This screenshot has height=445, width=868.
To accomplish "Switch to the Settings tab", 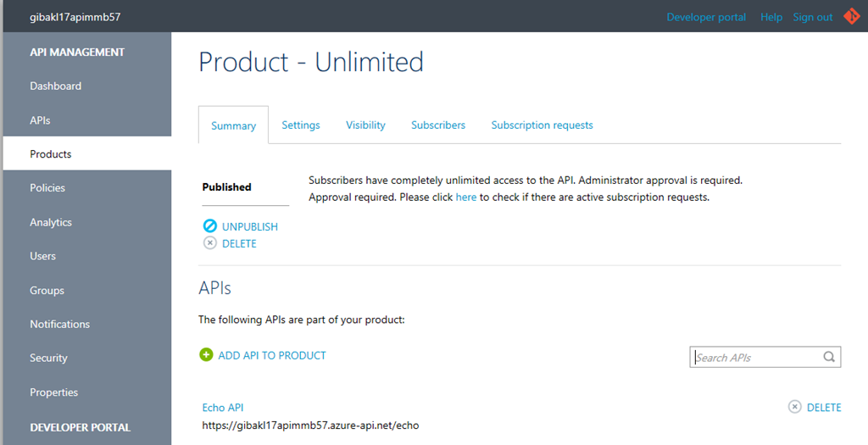I will (301, 125).
